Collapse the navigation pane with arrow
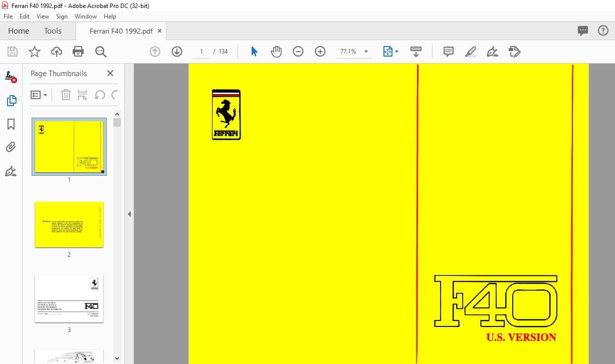 pos(129,214)
